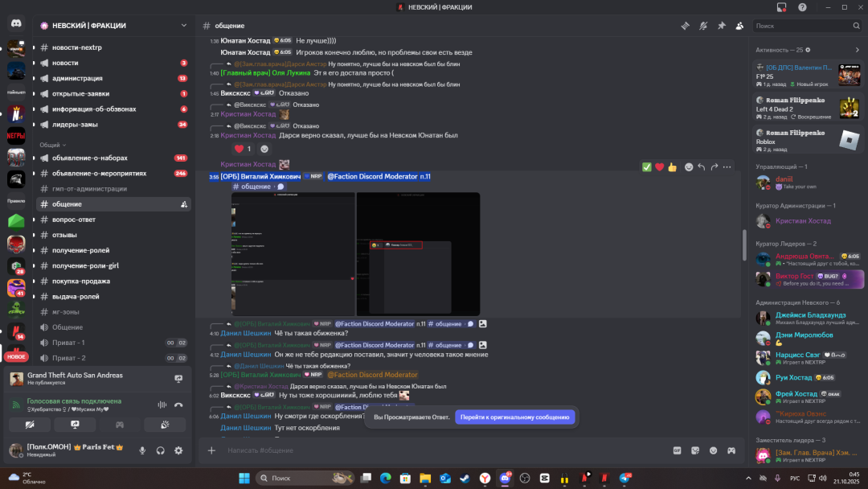Open the sticker picker in message bar
The height and width of the screenshot is (489, 868).
pos(694,451)
